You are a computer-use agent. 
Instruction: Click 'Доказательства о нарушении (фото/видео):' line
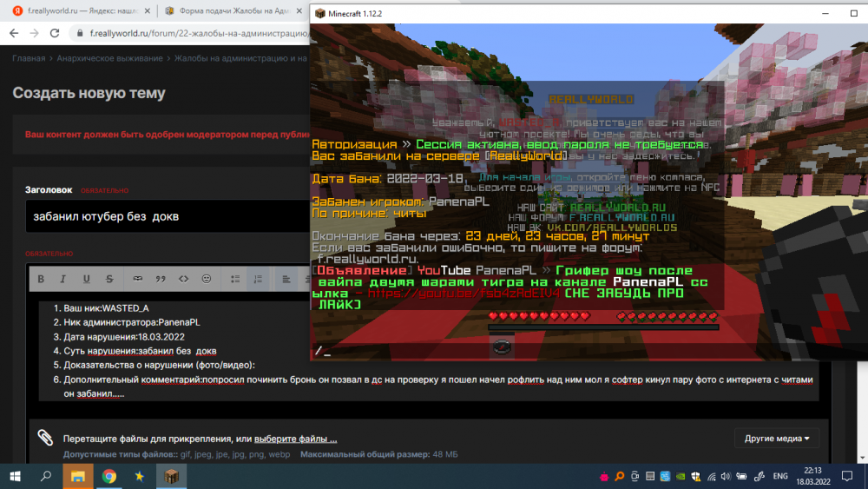160,365
